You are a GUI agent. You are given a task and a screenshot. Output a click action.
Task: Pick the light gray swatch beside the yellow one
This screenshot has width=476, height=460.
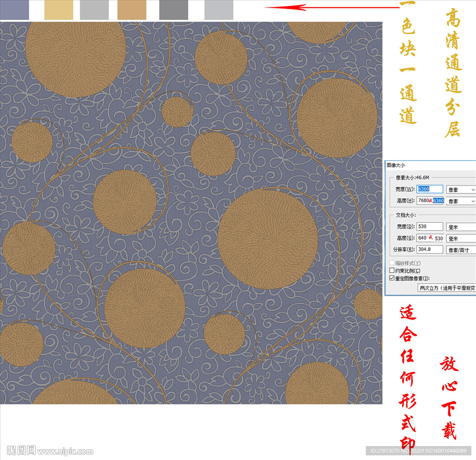point(94,10)
